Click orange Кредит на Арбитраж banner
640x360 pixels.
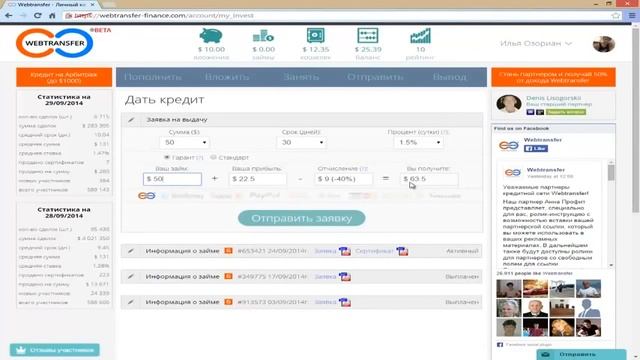click(x=64, y=77)
